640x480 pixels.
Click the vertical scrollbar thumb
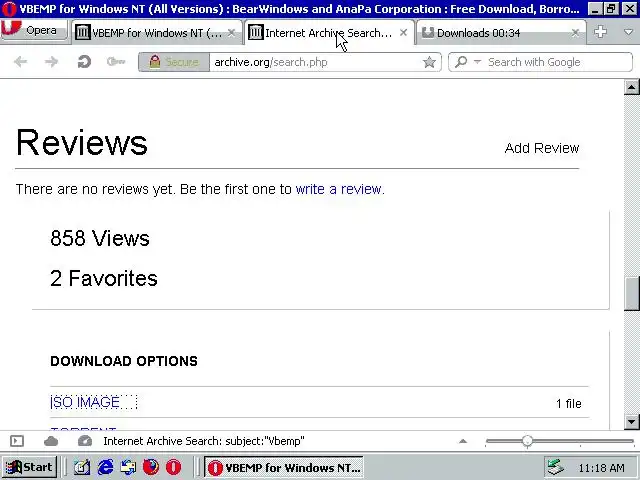point(631,294)
